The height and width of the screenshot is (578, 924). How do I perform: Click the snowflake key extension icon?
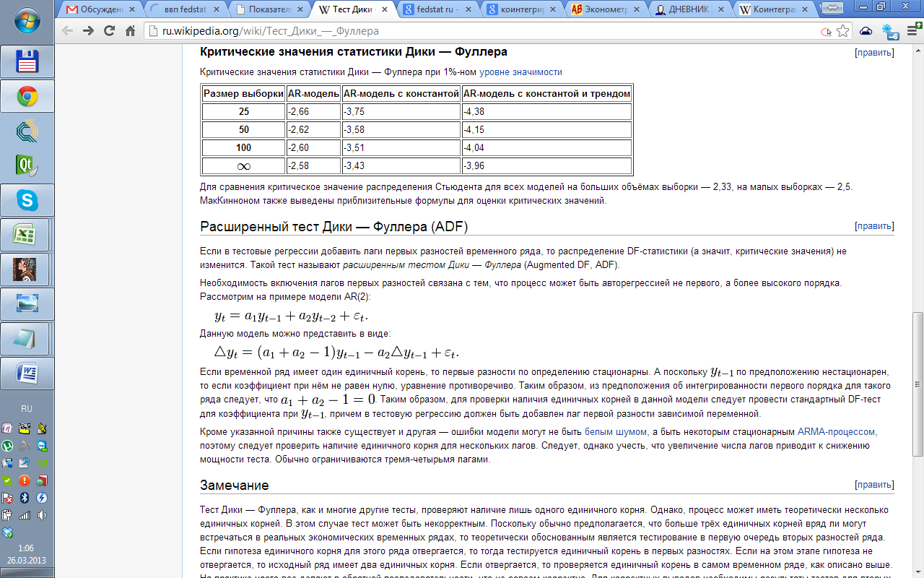point(889,31)
